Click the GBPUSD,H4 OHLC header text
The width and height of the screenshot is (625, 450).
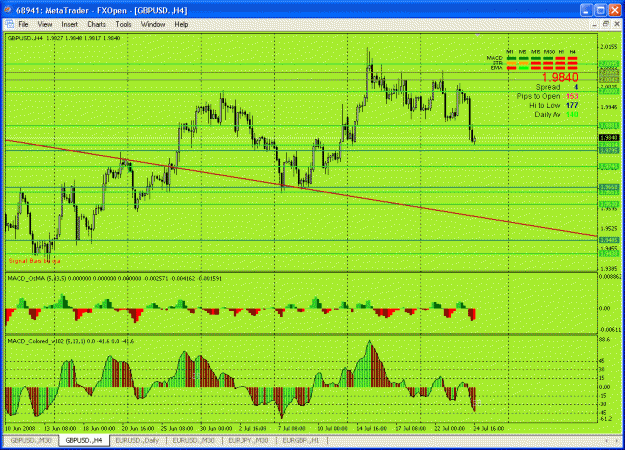[64, 38]
